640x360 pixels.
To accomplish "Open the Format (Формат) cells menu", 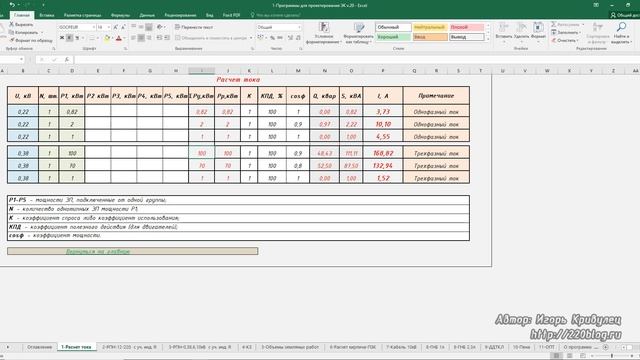I will coord(538,32).
